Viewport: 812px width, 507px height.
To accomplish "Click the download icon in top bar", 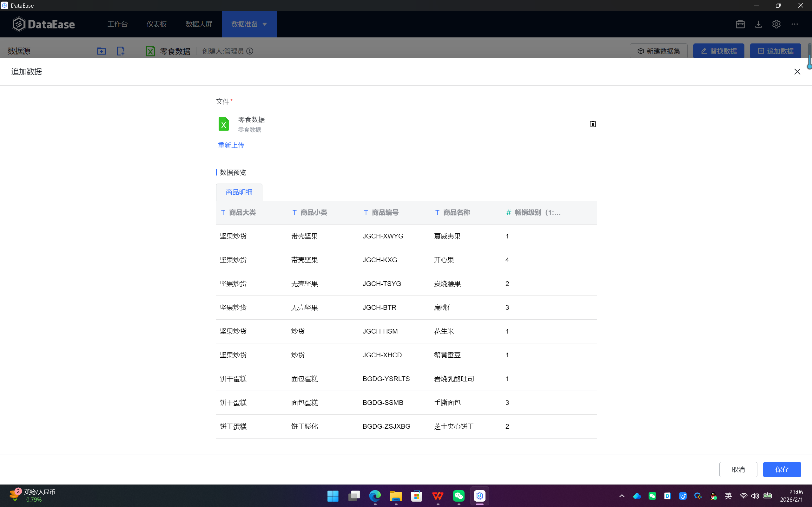I will click(758, 24).
